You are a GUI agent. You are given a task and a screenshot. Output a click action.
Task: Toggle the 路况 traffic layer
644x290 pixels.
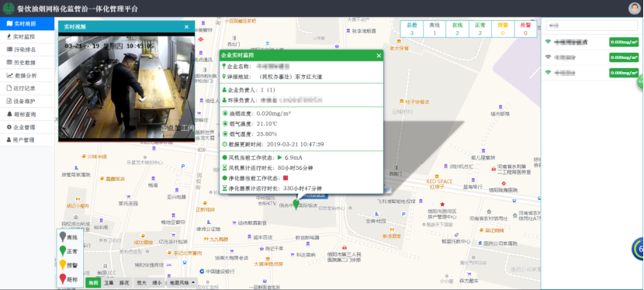124,282
